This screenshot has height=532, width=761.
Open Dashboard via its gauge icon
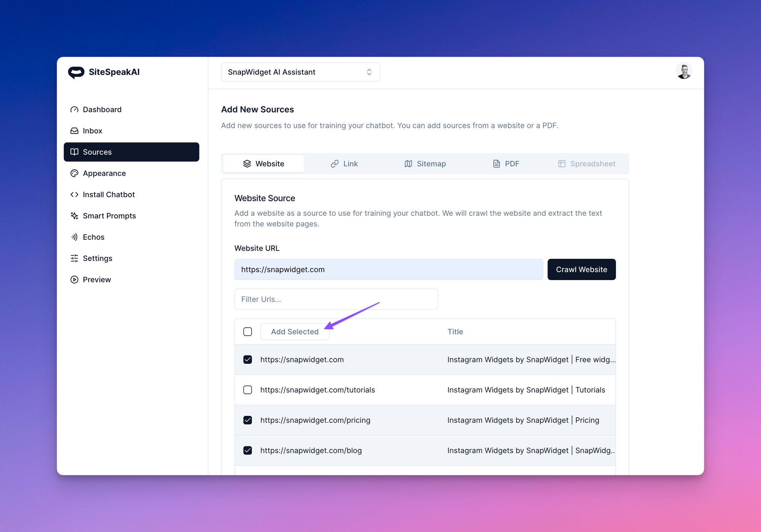tap(74, 110)
